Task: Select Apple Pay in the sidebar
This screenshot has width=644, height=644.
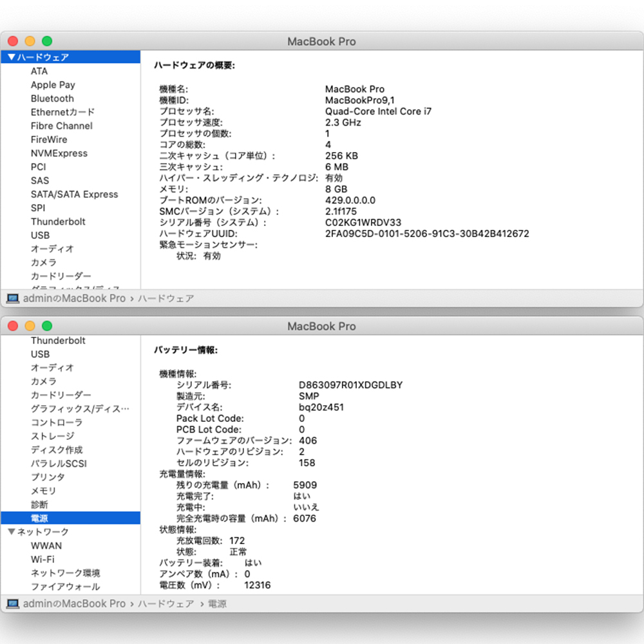Action: click(53, 84)
